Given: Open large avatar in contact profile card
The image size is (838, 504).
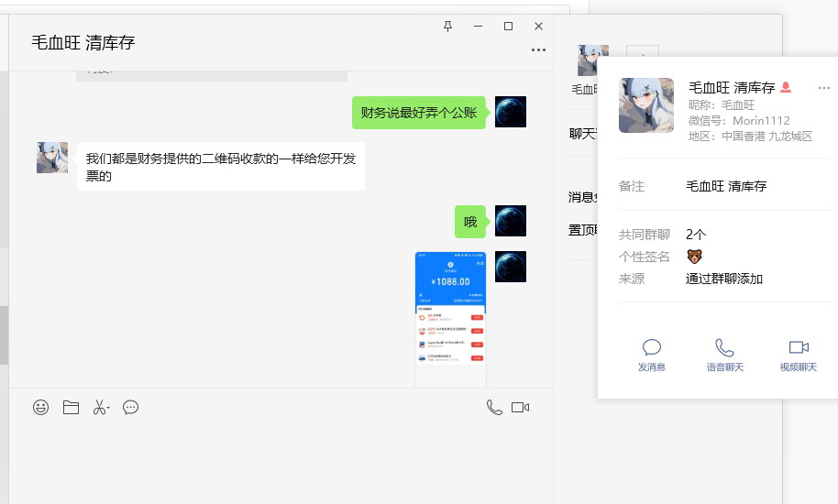Looking at the screenshot, I should click(x=646, y=105).
